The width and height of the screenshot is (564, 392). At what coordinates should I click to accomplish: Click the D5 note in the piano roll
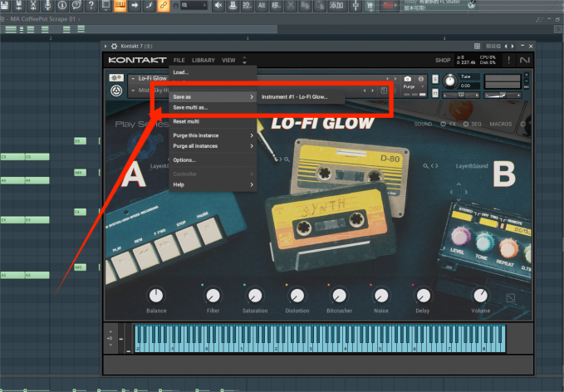pyautogui.click(x=80, y=141)
